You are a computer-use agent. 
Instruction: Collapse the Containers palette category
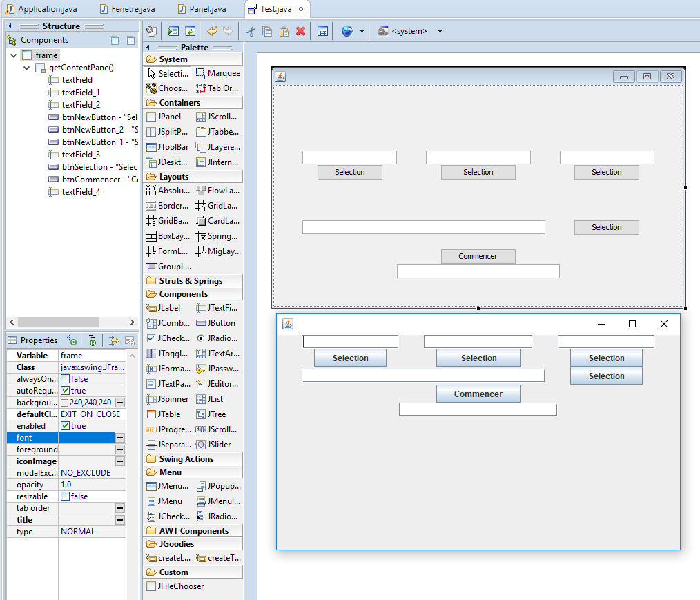pyautogui.click(x=179, y=103)
